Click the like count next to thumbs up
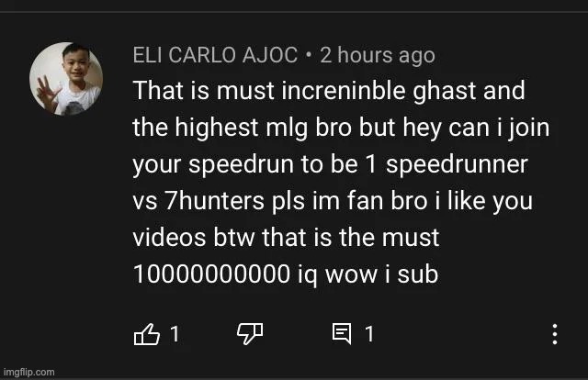Viewport: 588px width, 380px height. (175, 333)
